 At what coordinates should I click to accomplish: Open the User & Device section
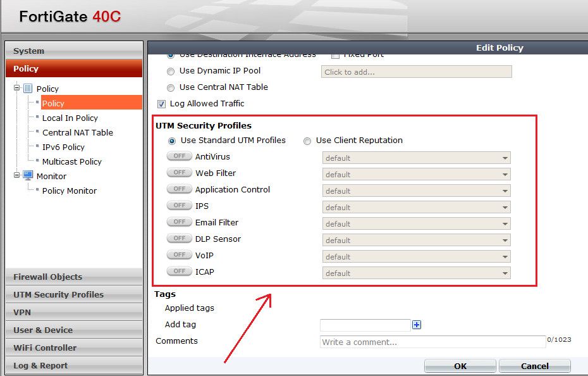click(x=74, y=330)
